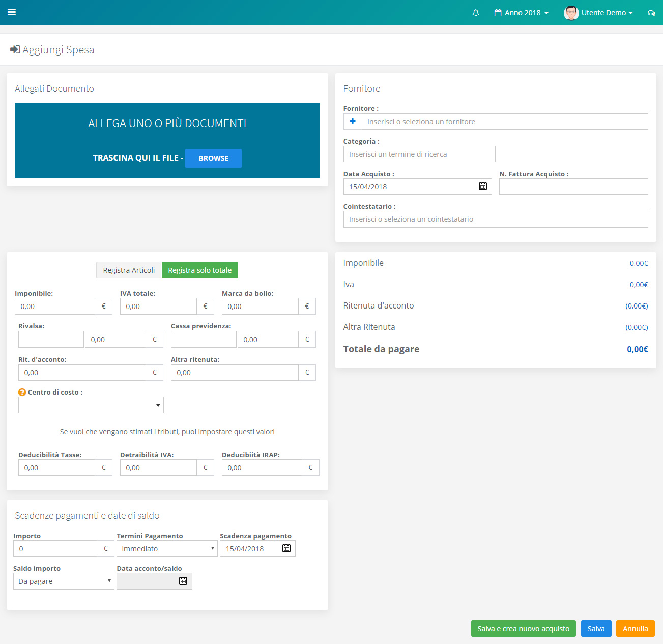
Task: Click the Cassa previdenza amount field showing 0,00
Action: click(x=268, y=339)
